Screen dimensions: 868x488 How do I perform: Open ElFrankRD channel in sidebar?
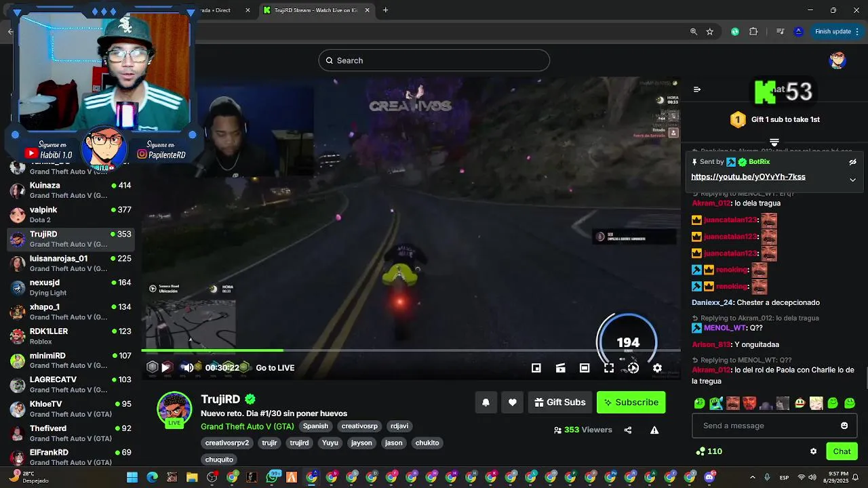tap(71, 457)
